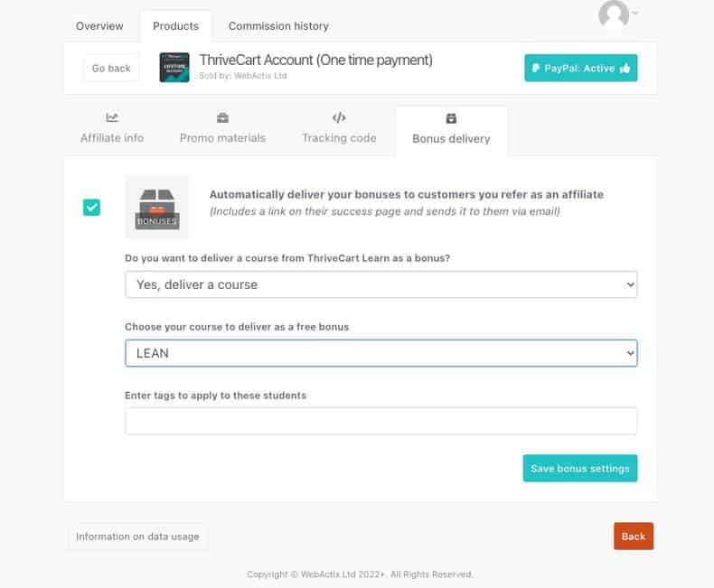Click the 'Automatically deliver your bonuses' heading
This screenshot has height=588, width=714.
click(406, 195)
